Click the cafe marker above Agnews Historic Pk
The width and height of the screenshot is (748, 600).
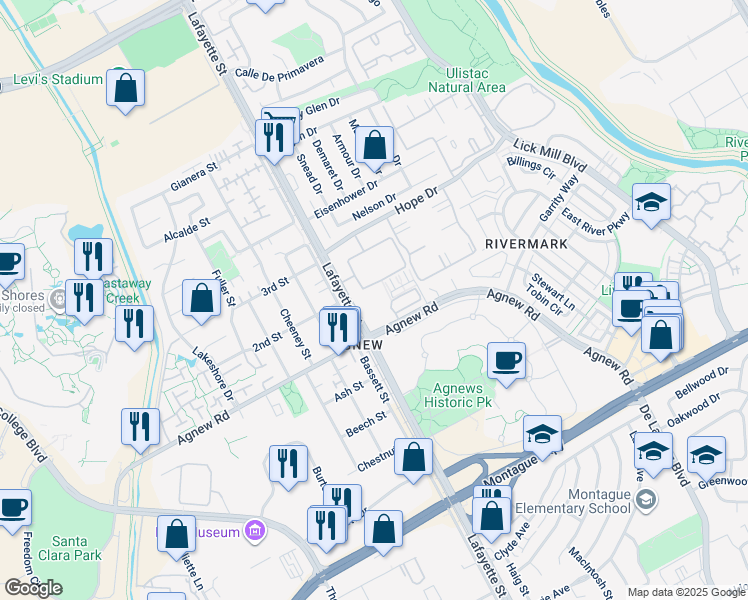click(x=506, y=361)
